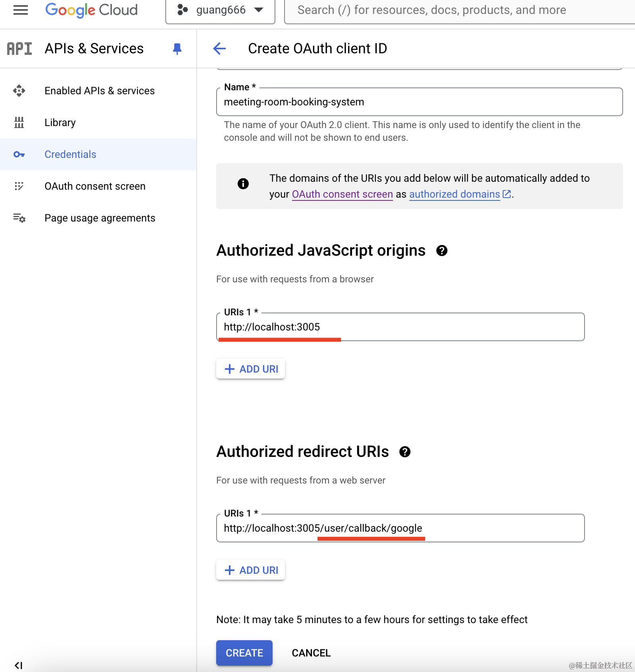Collapse the sidebar with bottom-left arrow

point(18,665)
